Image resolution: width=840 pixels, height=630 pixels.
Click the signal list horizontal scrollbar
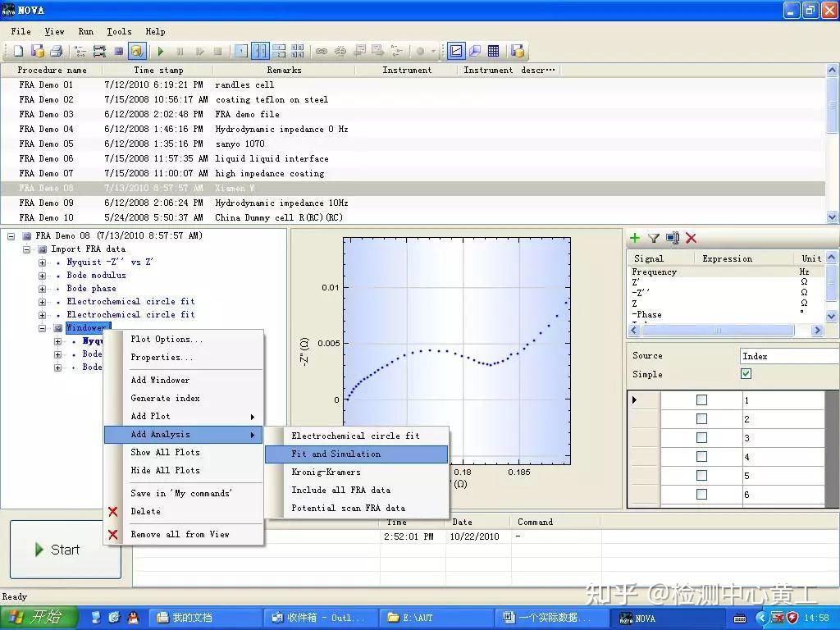point(718,331)
